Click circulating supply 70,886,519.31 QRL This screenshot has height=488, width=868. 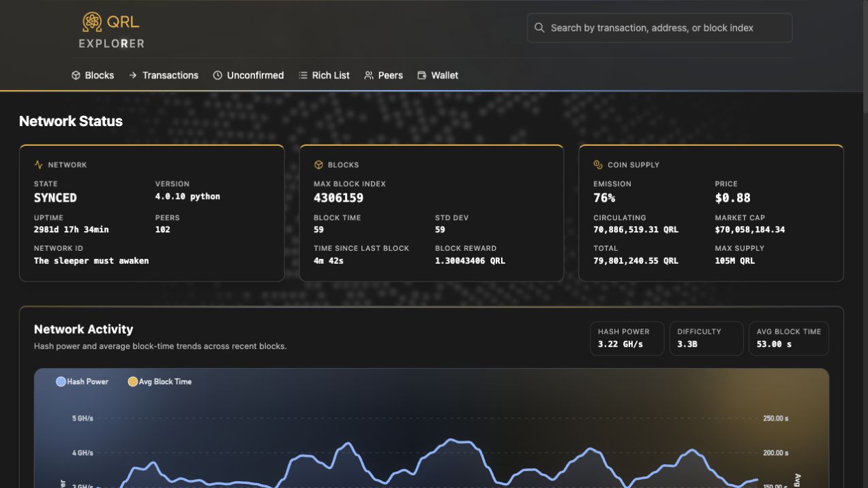pos(636,230)
